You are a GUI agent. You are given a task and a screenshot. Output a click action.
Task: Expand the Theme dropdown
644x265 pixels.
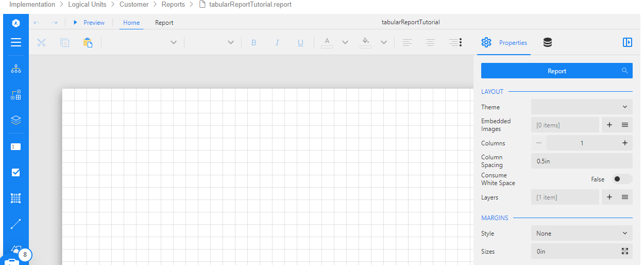pyautogui.click(x=581, y=107)
